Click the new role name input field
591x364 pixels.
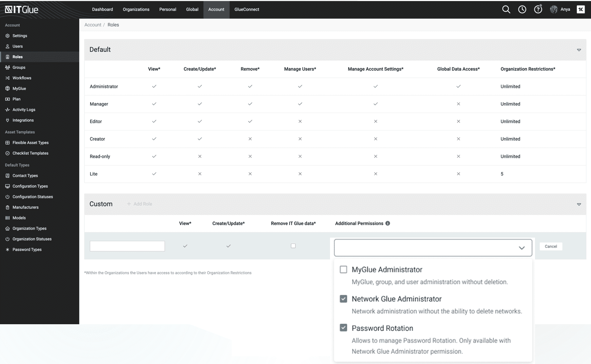tap(127, 246)
